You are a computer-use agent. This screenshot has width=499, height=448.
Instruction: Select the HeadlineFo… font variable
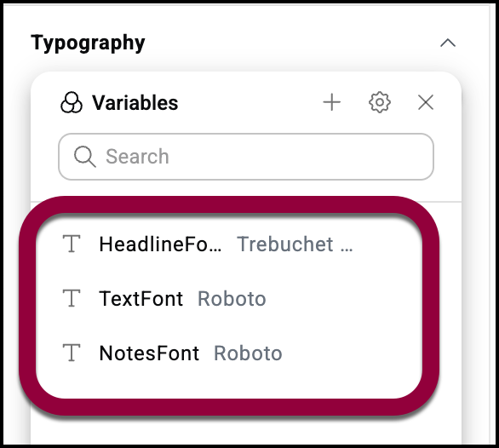(x=229, y=244)
